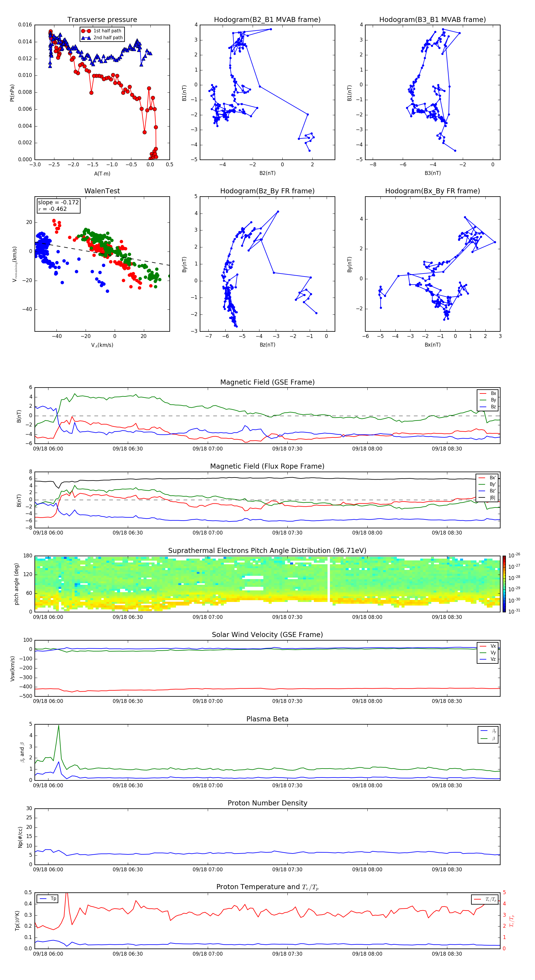Click 'Vx' legend entry in velocity plot

(x=488, y=646)
